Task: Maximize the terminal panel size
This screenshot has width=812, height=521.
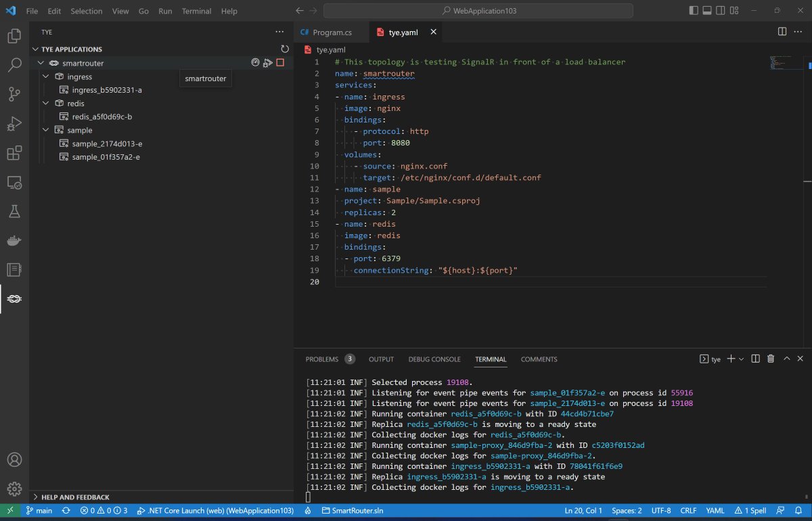Action: (786, 359)
